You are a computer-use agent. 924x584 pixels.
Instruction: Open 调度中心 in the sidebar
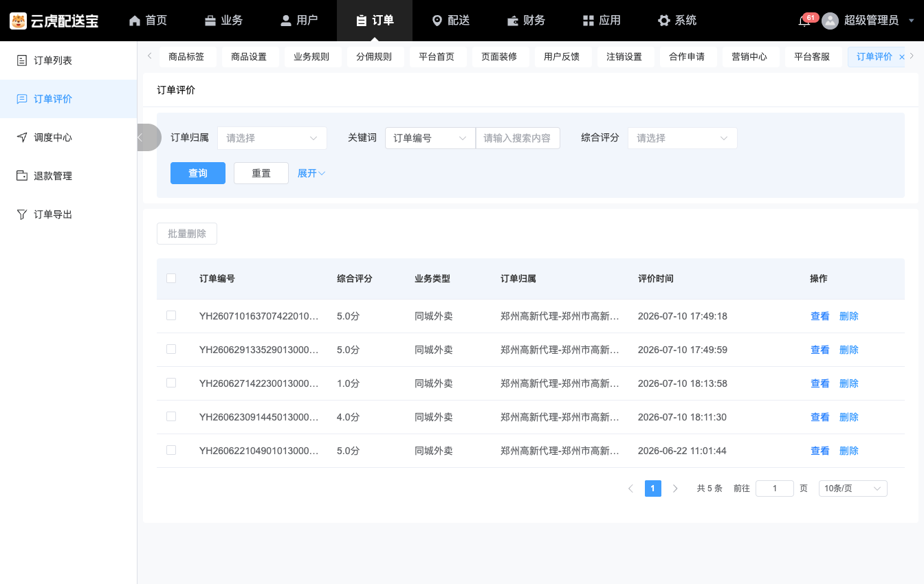[x=69, y=137]
